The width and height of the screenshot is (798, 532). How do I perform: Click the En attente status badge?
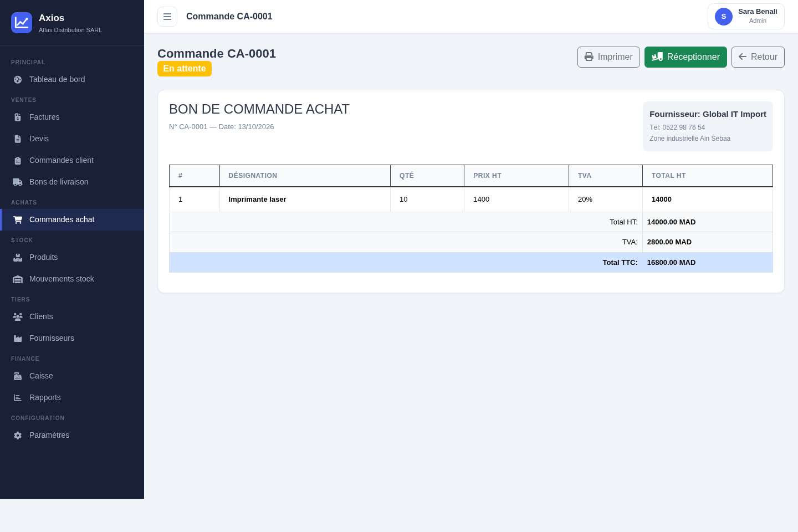(185, 69)
